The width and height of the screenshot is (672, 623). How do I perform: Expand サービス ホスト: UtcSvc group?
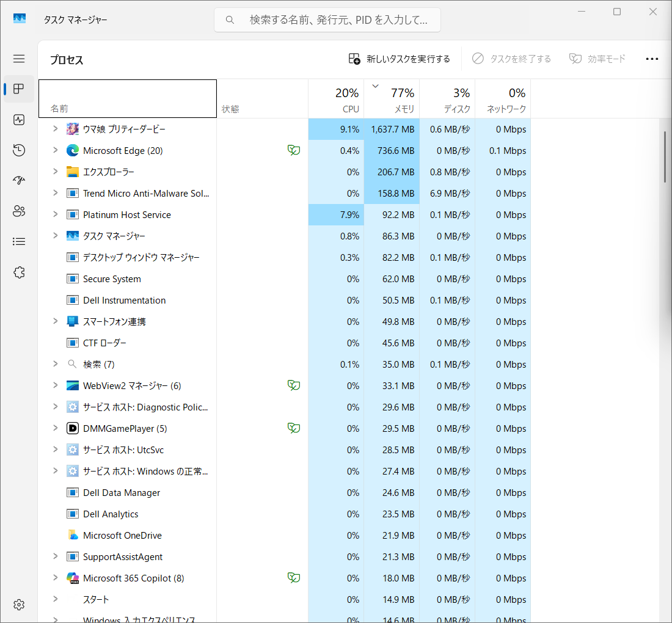click(x=55, y=450)
